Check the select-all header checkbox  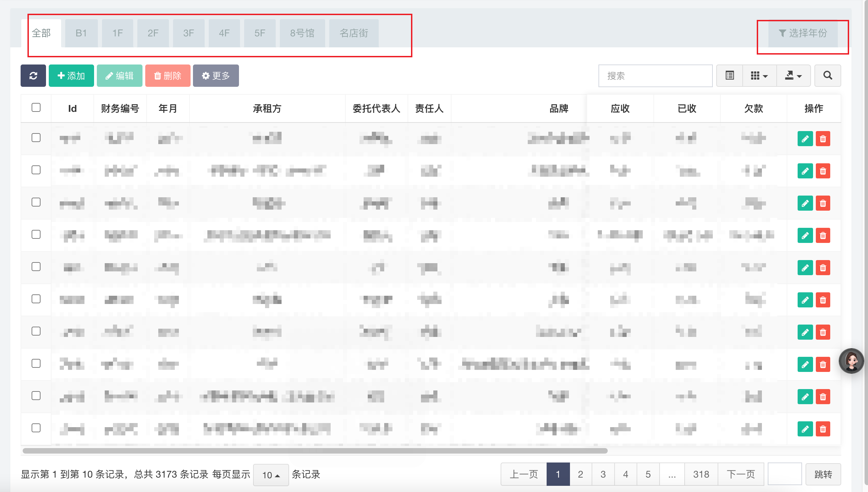tap(36, 108)
